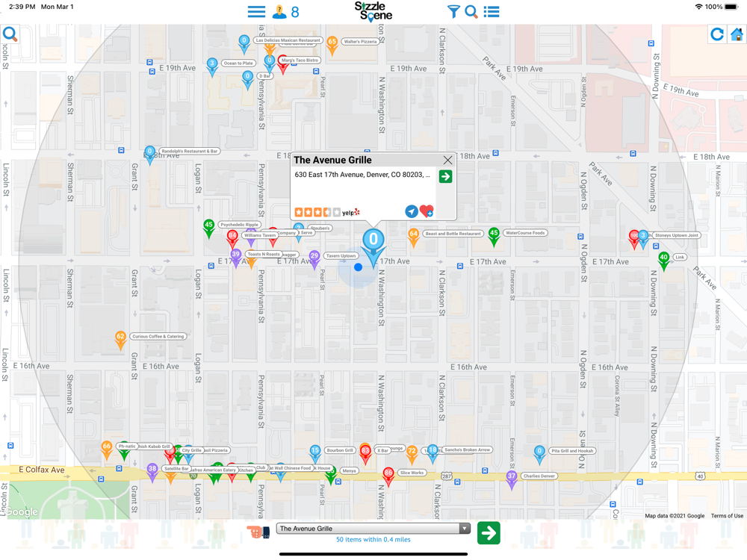The height and width of the screenshot is (560, 747).
Task: Tap the red pin numbered 83
Action: [x=365, y=454]
